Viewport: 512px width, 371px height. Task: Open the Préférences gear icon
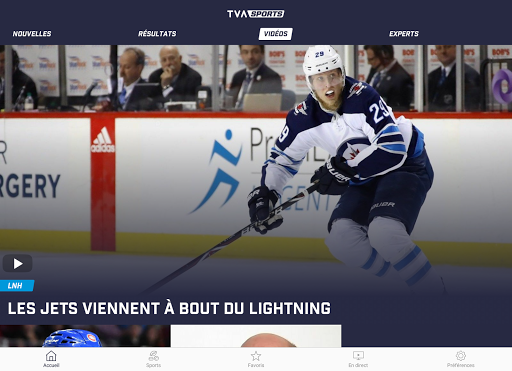(461, 356)
